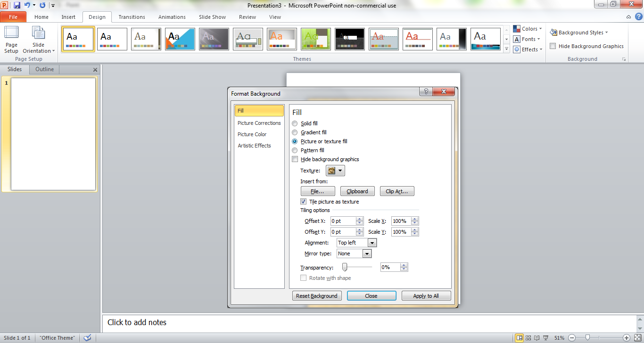Click Normal view icon in status bar
Screen dimensions: 644x343
click(x=519, y=338)
